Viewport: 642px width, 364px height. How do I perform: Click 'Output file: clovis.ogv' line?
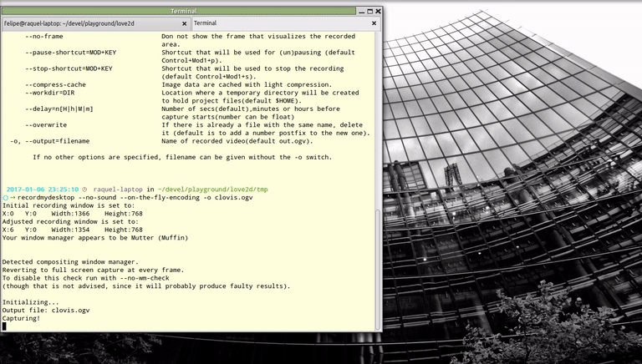tap(46, 311)
